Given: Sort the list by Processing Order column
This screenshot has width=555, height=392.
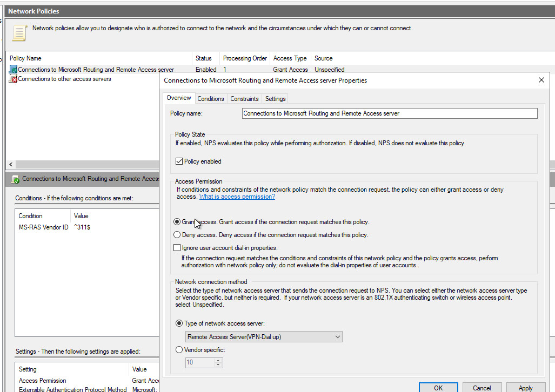Looking at the screenshot, I should 245,58.
